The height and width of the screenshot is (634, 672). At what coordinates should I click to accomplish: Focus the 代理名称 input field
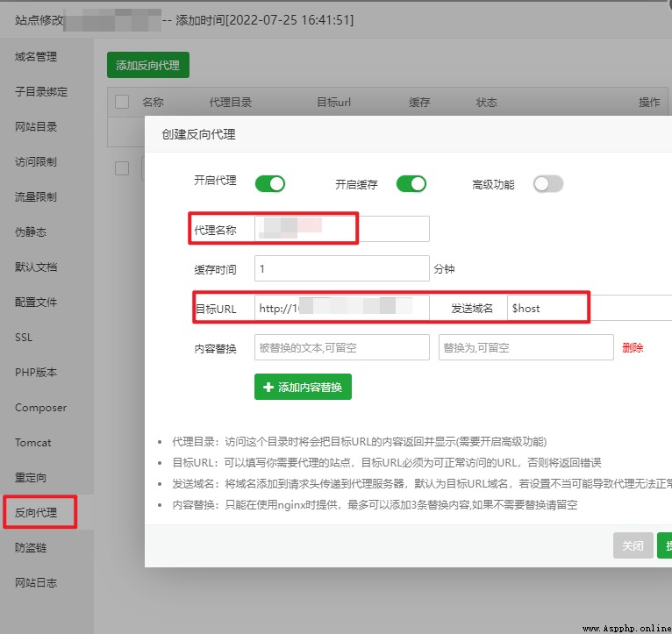(x=342, y=229)
